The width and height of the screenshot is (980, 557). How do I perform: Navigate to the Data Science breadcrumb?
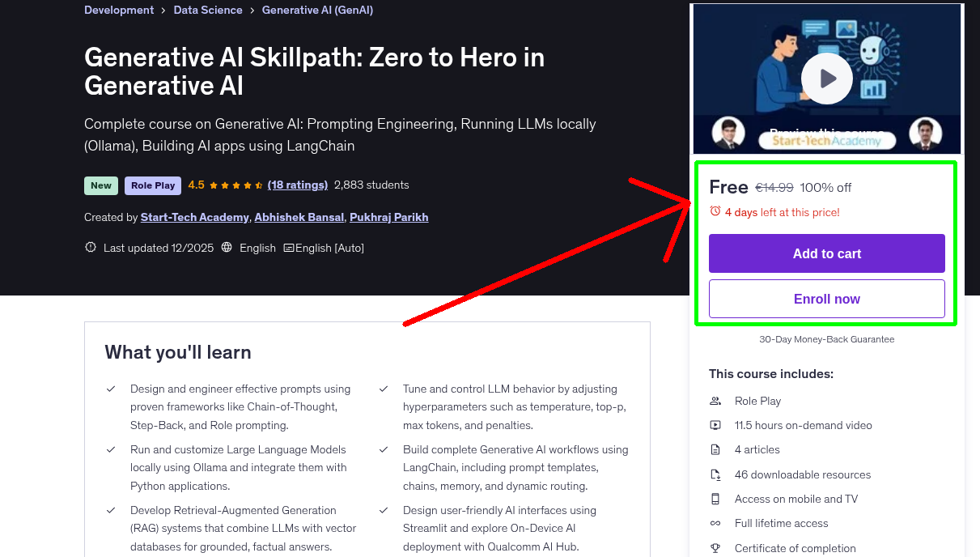pos(207,10)
